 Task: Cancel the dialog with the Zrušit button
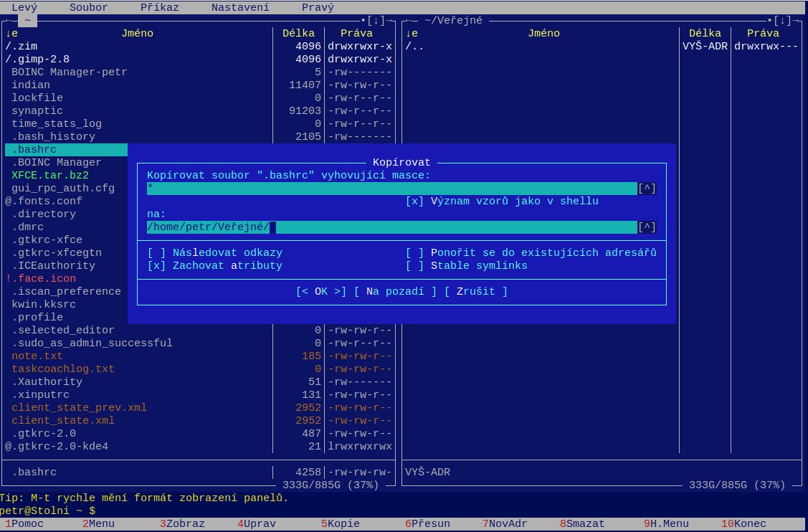tap(475, 291)
